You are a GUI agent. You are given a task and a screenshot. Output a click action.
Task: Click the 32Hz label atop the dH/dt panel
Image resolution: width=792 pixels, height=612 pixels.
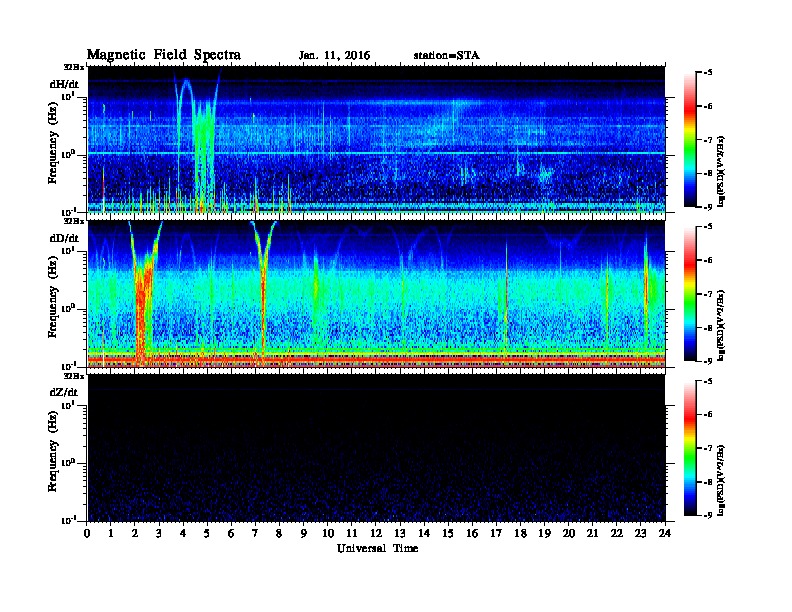(x=74, y=67)
